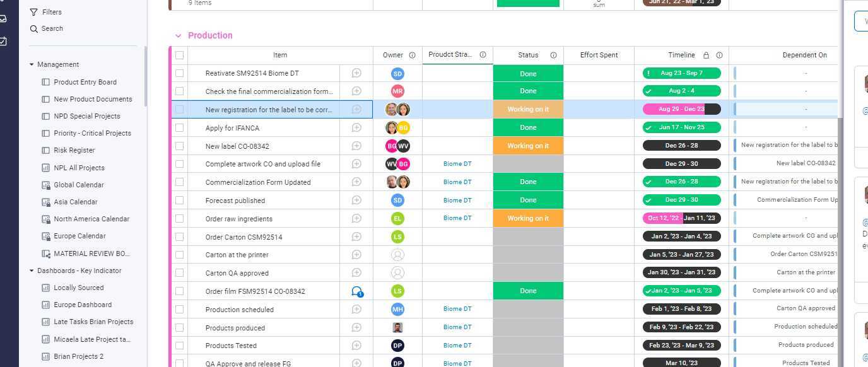Select checkbox for Order raw ingredients row
This screenshot has height=367, width=868.
[x=180, y=218]
